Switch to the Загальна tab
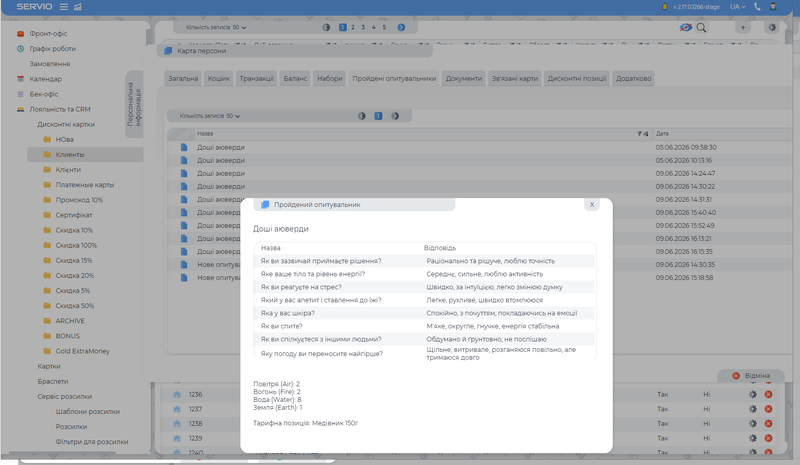 click(183, 78)
